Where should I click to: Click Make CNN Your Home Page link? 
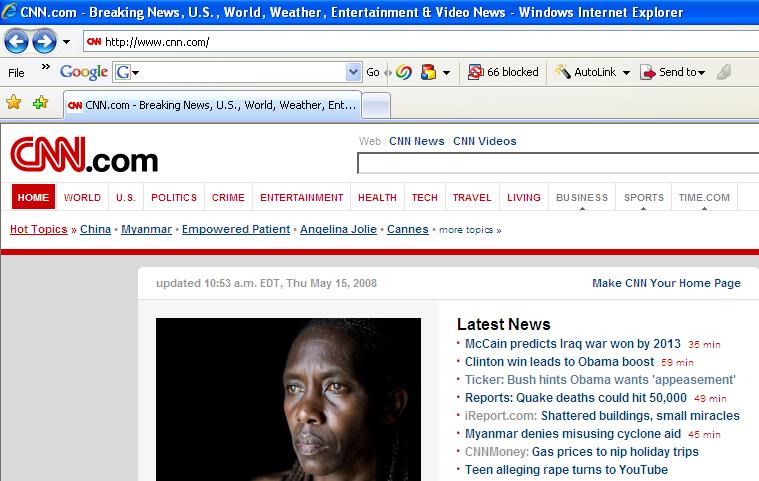point(666,283)
